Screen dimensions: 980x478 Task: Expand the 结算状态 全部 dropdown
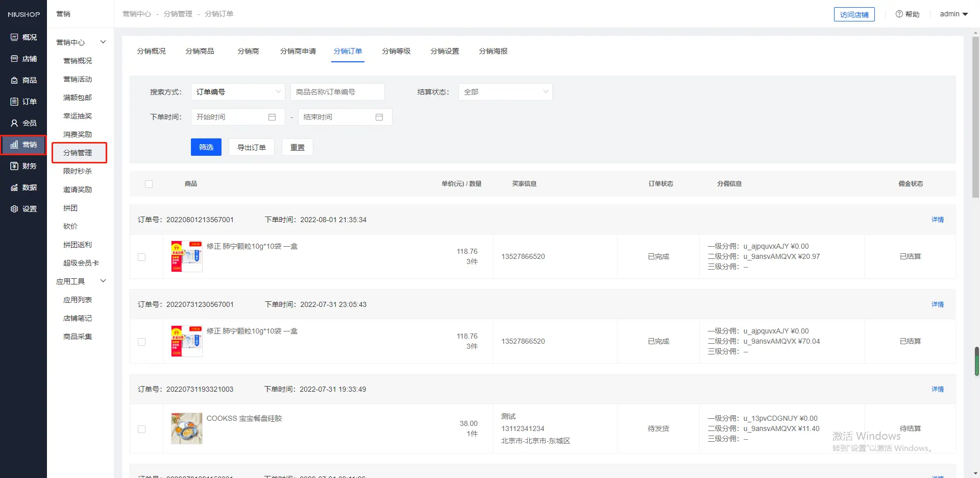point(505,92)
